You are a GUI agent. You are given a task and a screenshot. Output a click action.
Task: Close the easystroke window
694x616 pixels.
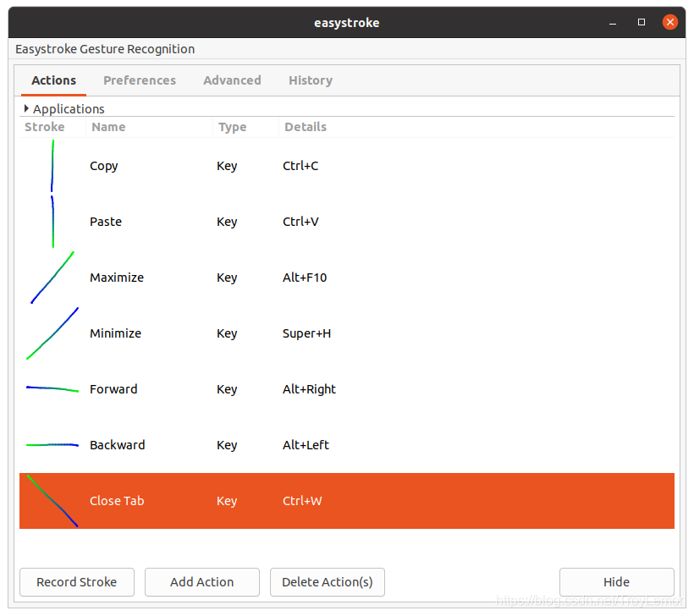point(670,22)
